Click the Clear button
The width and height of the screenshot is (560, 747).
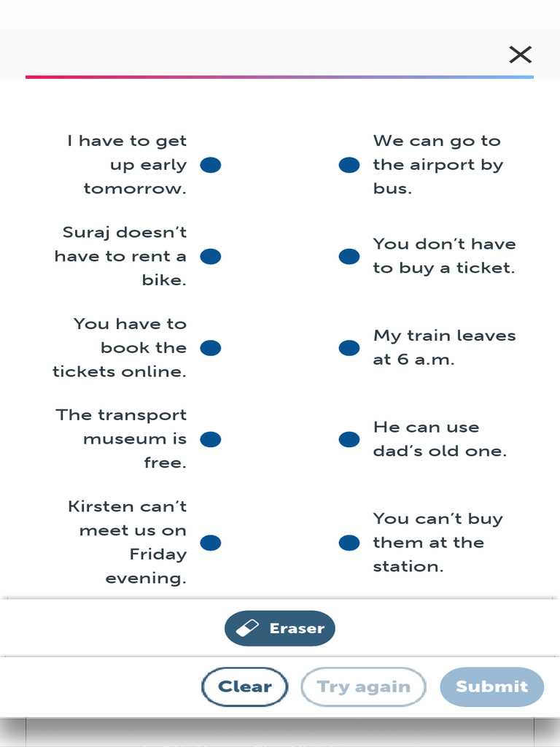click(x=245, y=686)
